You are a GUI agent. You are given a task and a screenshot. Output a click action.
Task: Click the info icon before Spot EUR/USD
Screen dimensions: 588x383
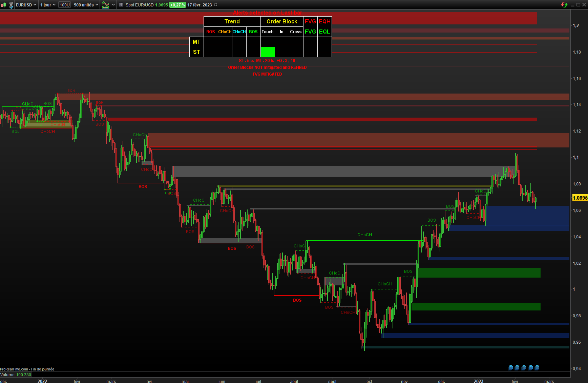tap(121, 5)
